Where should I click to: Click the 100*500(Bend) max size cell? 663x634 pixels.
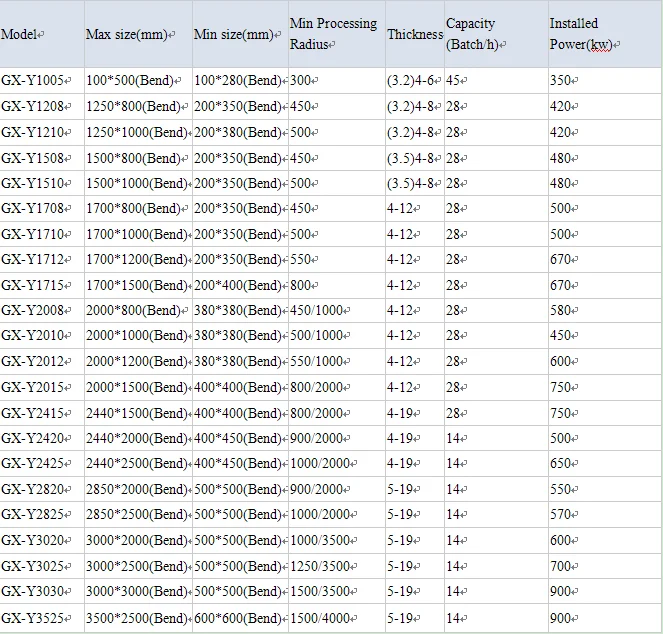[134, 81]
